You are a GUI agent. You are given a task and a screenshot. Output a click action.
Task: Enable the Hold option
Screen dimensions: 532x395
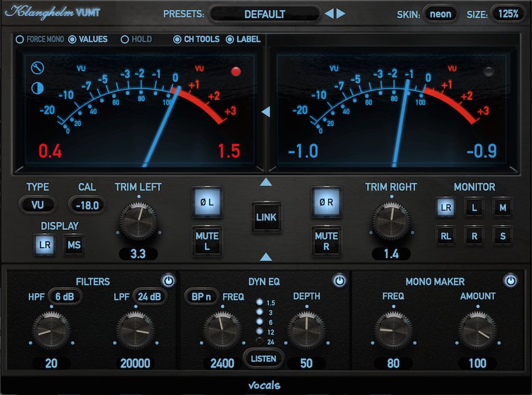[x=136, y=39]
